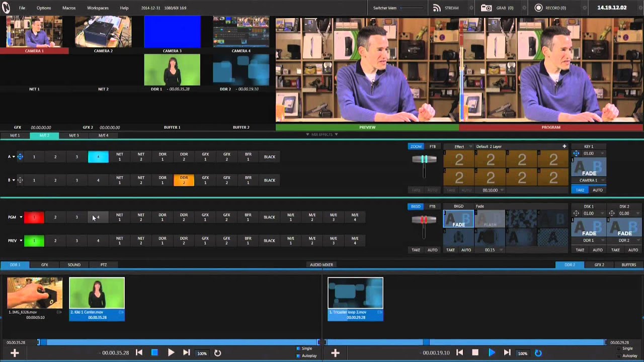The height and width of the screenshot is (362, 644).
Task: Click the CAMERA 2 monitor thumbnail
Action: [x=103, y=32]
